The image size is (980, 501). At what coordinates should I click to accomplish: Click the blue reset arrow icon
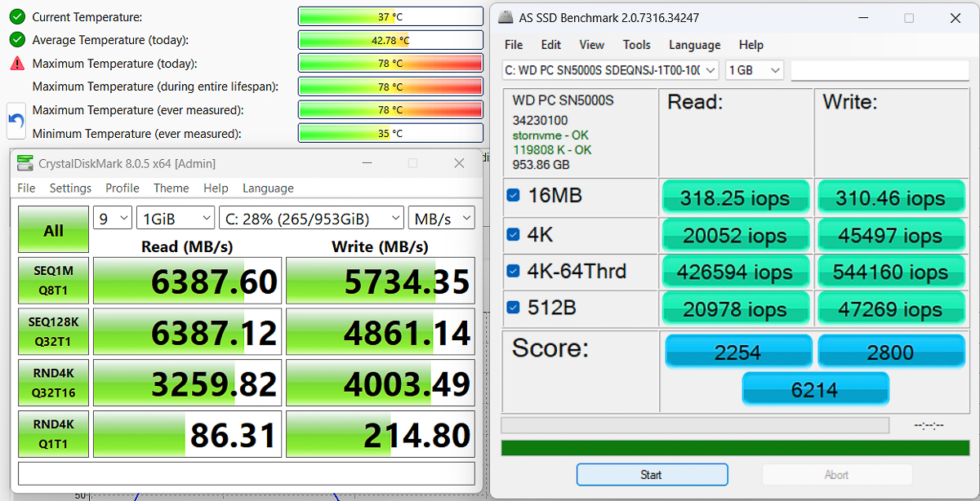click(x=16, y=121)
